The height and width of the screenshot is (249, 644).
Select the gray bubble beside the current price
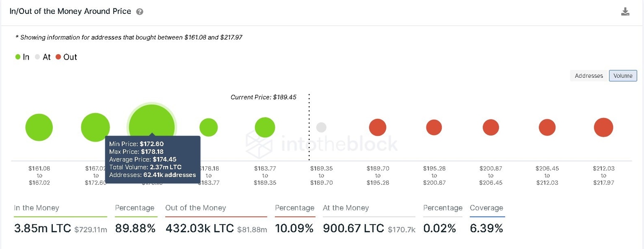pos(321,127)
